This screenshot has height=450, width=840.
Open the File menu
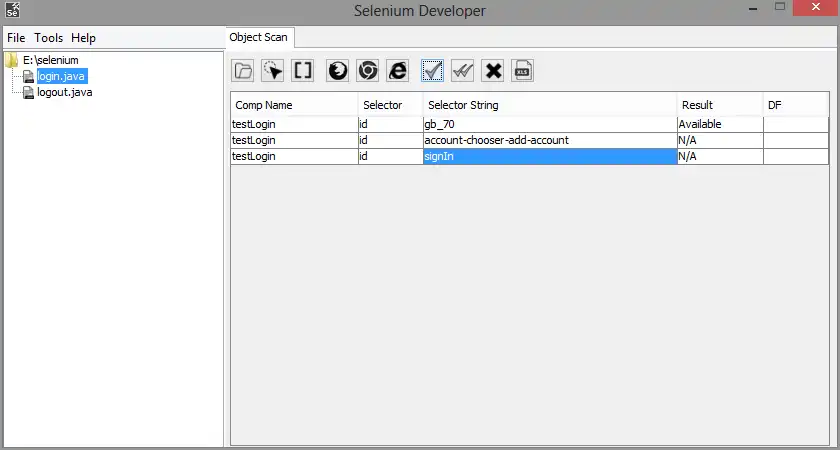16,38
